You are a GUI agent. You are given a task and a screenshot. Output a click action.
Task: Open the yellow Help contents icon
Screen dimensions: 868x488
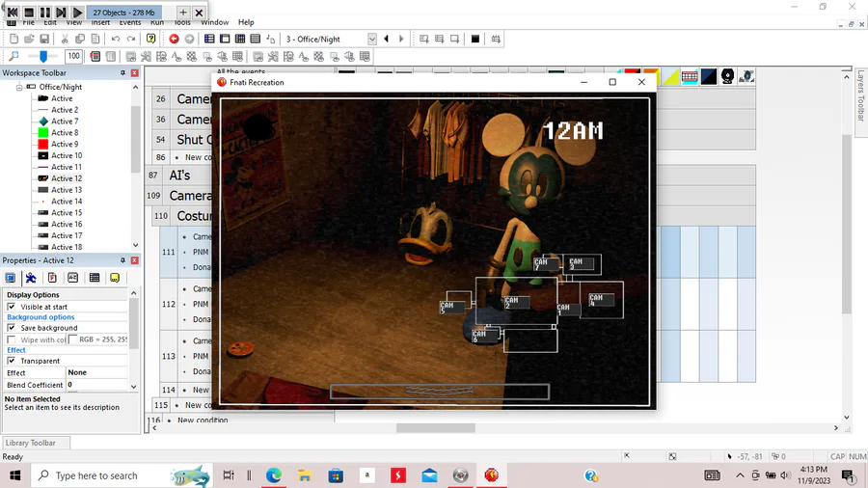[150, 39]
